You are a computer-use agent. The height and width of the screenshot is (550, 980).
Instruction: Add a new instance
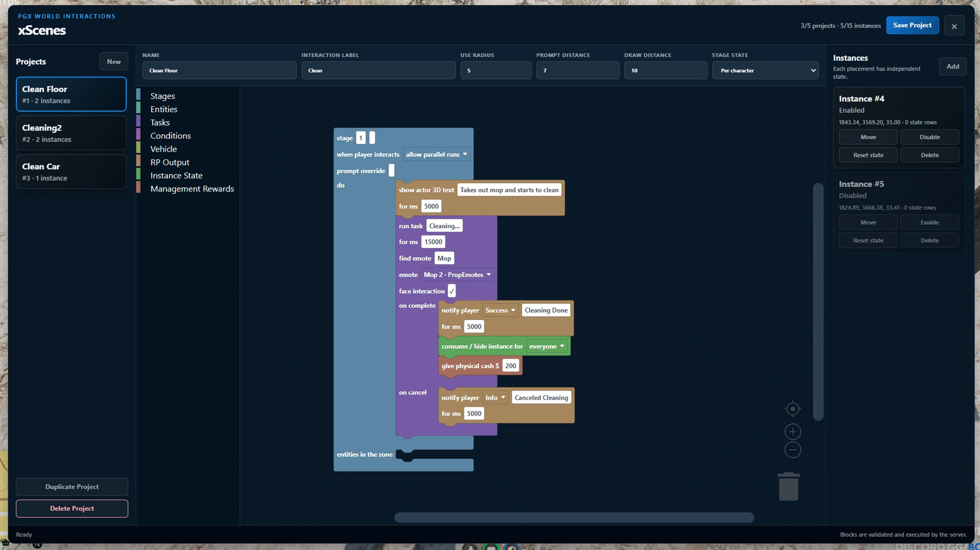(953, 66)
